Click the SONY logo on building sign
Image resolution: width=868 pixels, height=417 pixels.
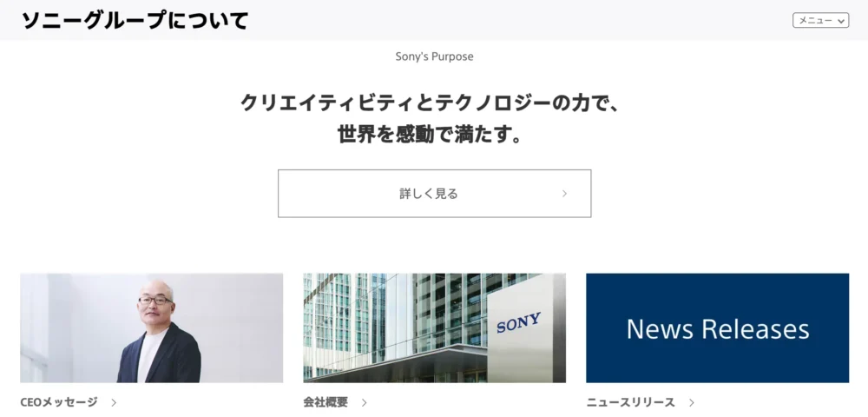[x=519, y=322]
